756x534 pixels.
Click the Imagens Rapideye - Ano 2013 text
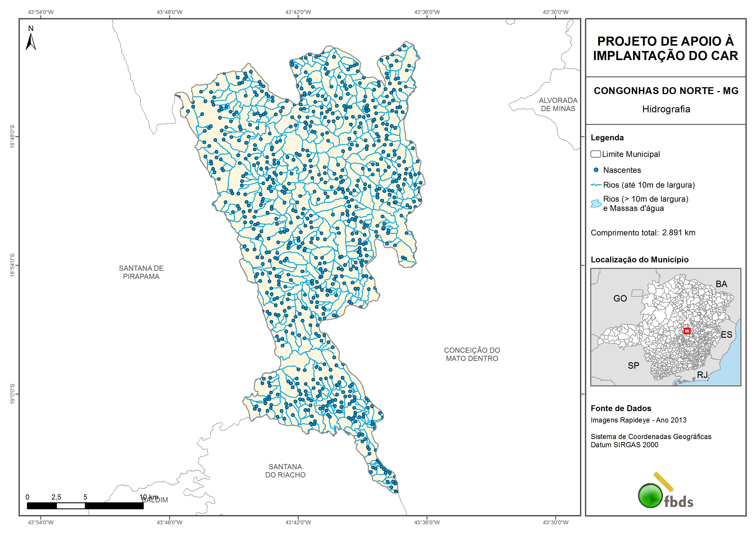pos(638,420)
